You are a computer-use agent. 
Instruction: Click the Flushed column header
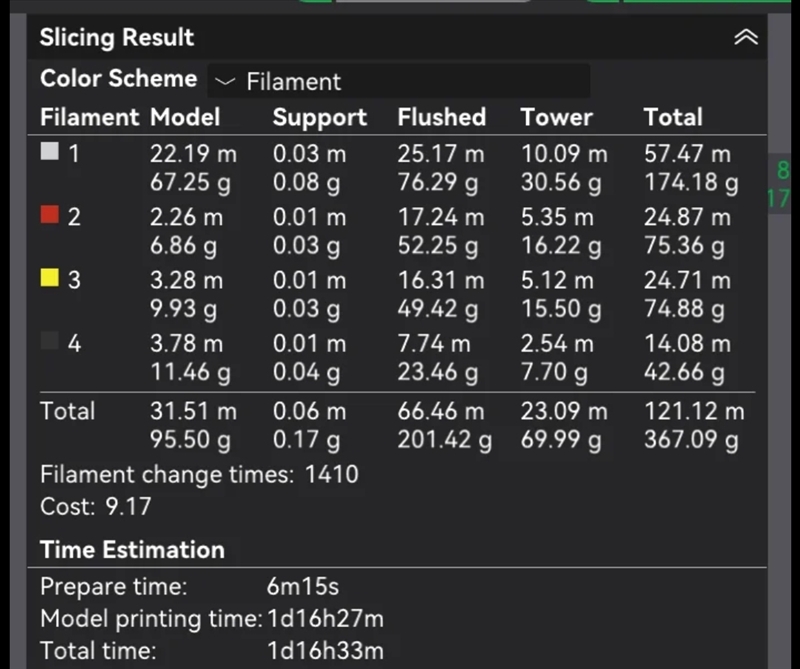[x=441, y=117]
